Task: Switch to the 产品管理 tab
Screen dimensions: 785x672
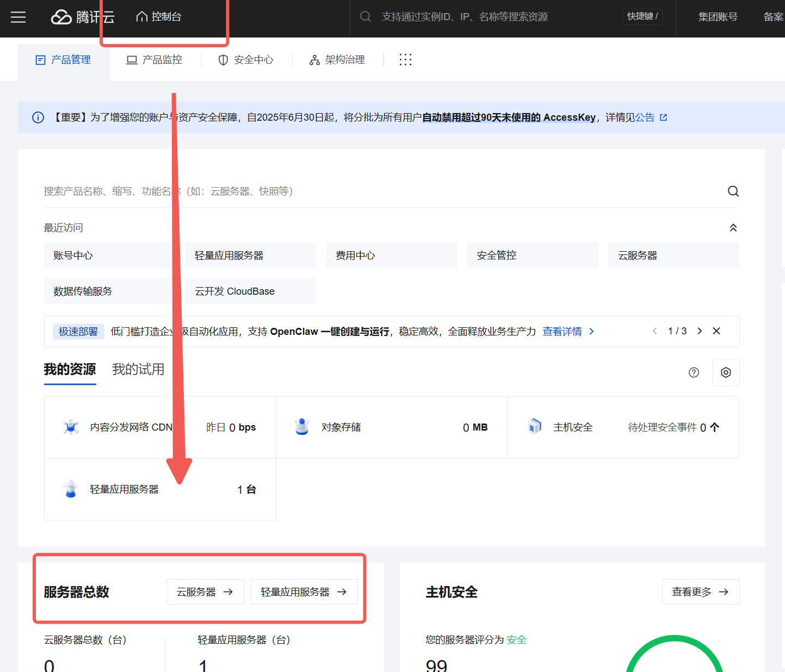Action: point(63,60)
